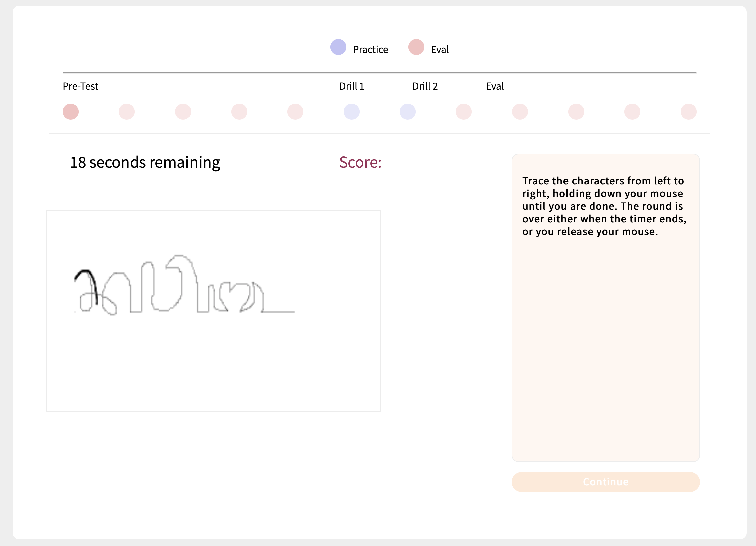This screenshot has height=546, width=756.
Task: Click the Drill 2 purple progress dot
Action: pyautogui.click(x=408, y=112)
